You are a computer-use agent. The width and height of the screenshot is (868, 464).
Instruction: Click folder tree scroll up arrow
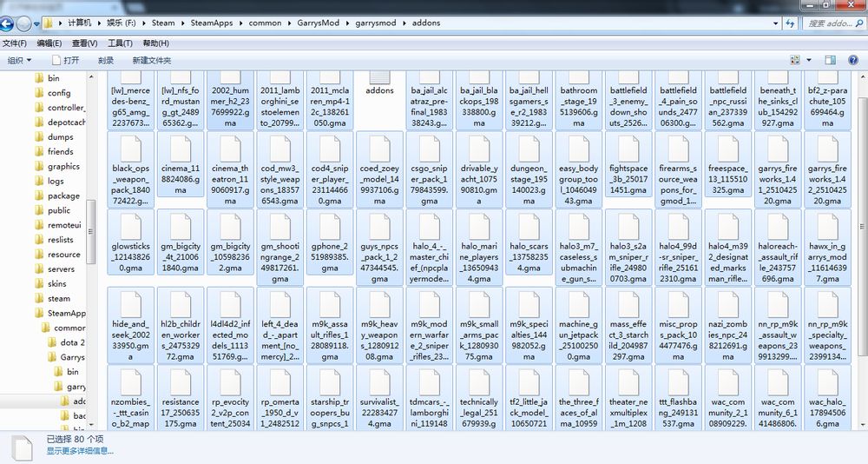pos(91,76)
